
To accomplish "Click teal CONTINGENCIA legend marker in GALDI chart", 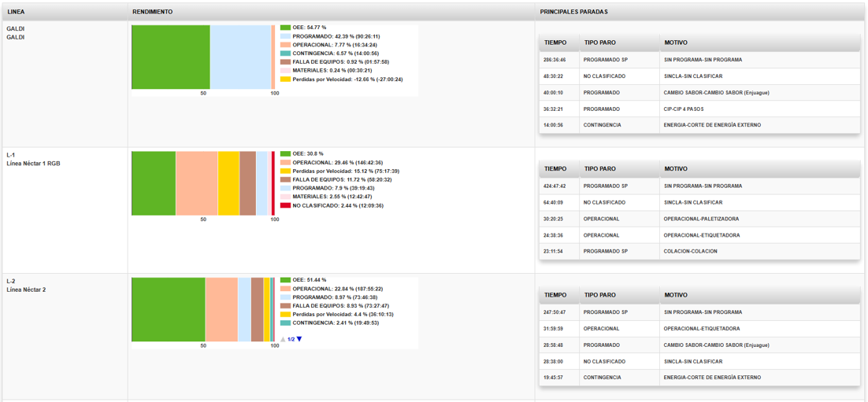I will tap(285, 53).
